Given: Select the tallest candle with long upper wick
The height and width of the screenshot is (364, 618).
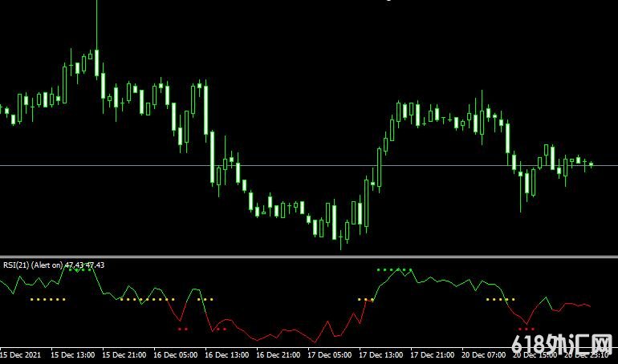Looking at the screenshot, I should 96,63.
